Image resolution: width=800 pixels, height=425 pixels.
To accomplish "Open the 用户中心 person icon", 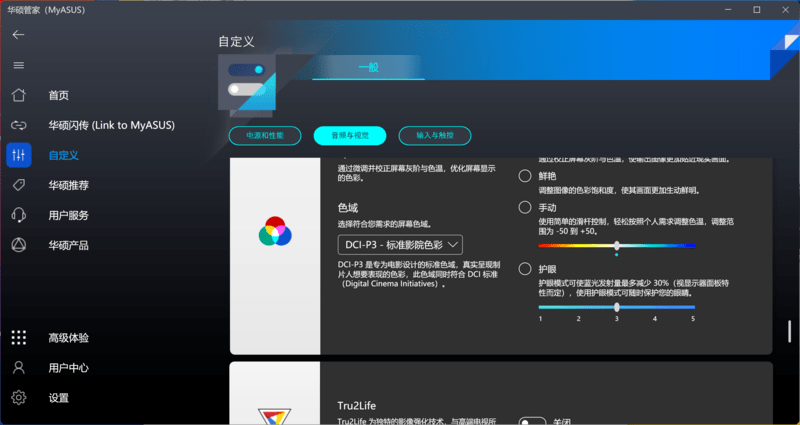I will pos(18,368).
